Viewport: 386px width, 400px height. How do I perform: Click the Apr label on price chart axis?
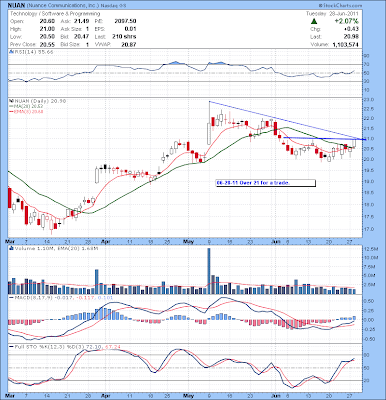(106, 240)
